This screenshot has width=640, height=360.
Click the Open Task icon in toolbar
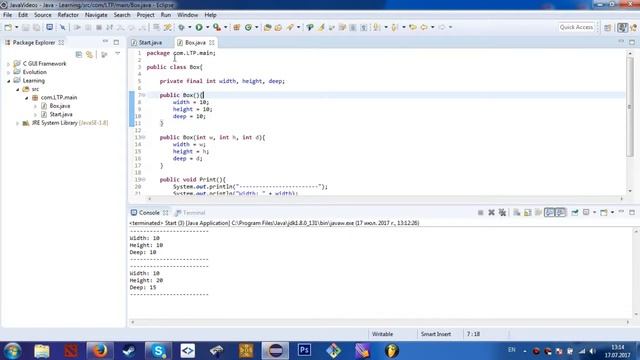pyautogui.click(x=278, y=27)
